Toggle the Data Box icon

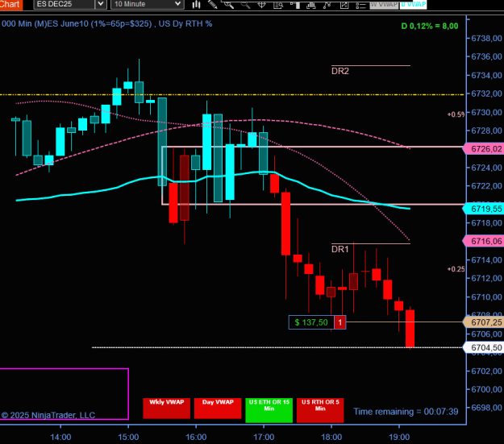coord(278,5)
